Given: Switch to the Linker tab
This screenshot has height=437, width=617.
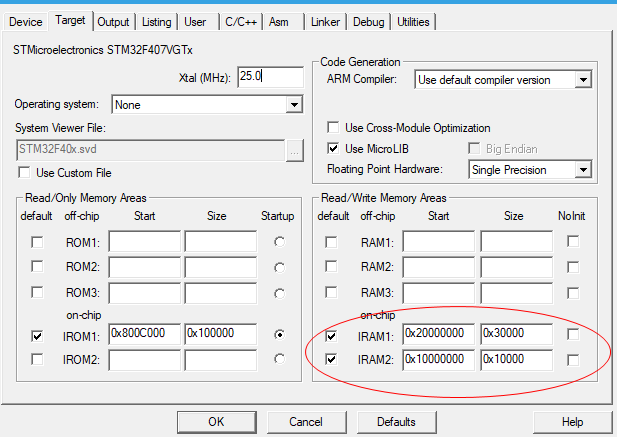Looking at the screenshot, I should (x=325, y=22).
